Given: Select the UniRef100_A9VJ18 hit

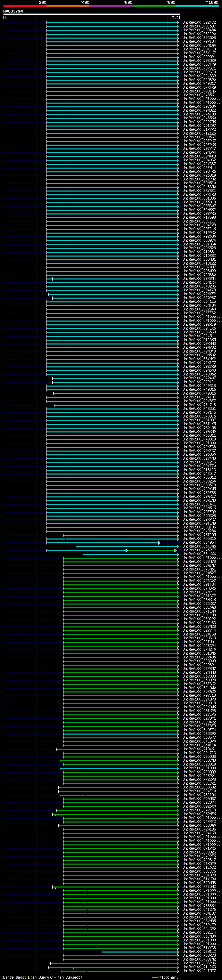Looking at the screenshot, I should tap(199, 695).
